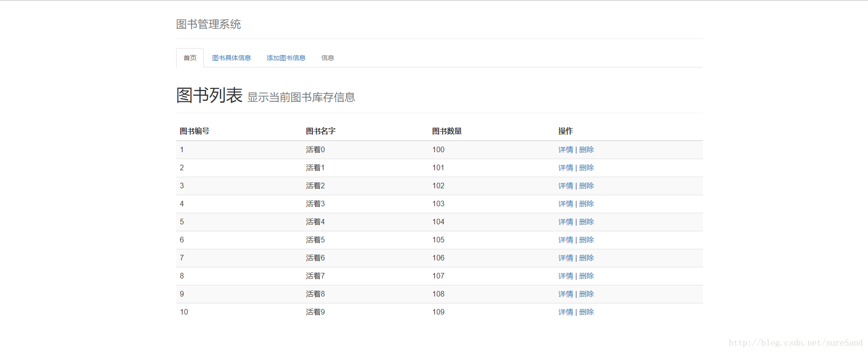Image resolution: width=868 pixels, height=352 pixels.
Task: Select book name cell 活着4
Action: 315,222
